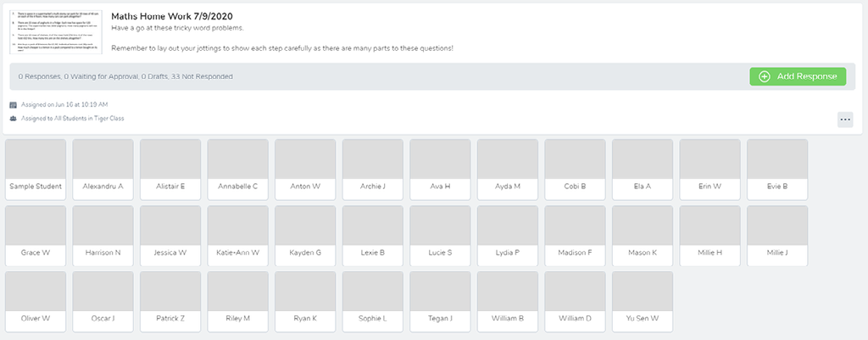This screenshot has width=868, height=340.
Task: Select Sample Student's card
Action: (36, 169)
